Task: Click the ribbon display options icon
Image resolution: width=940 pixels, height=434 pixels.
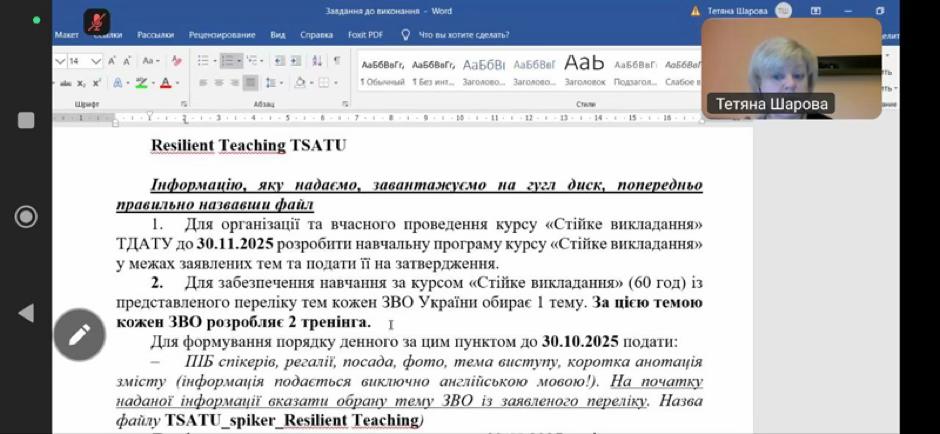Action: (x=815, y=11)
